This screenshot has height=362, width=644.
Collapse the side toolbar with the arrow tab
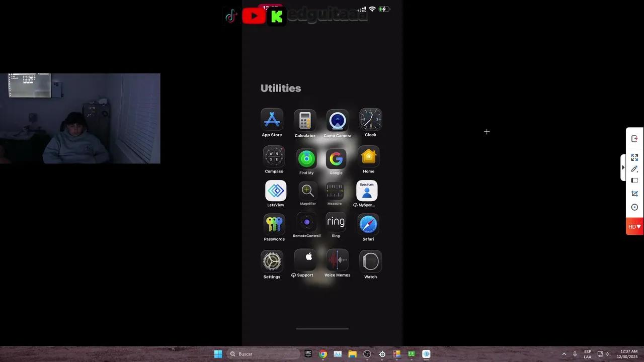[x=623, y=167]
